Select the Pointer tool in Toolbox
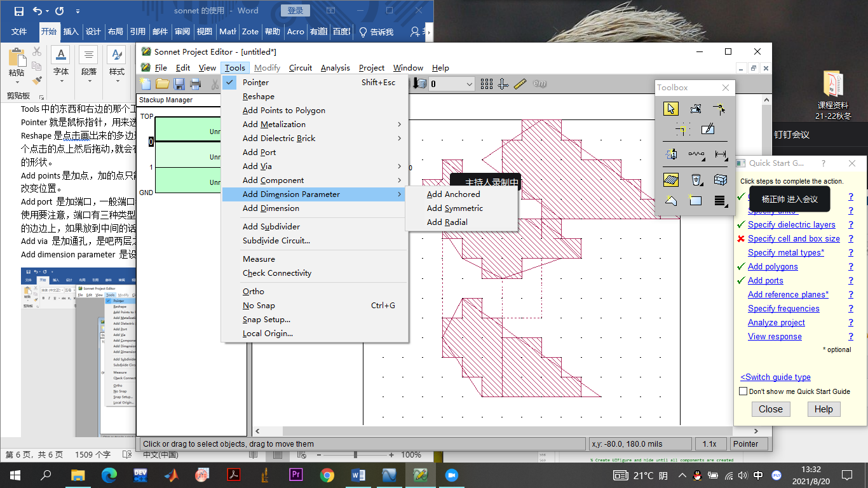The image size is (868, 488). tap(670, 109)
